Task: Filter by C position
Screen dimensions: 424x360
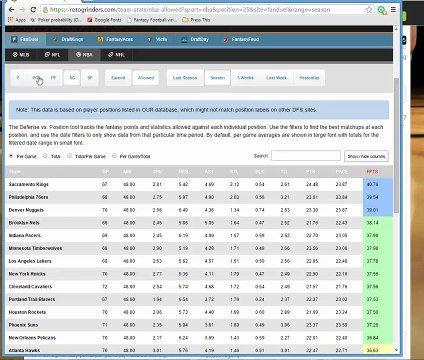Action: pos(18,78)
